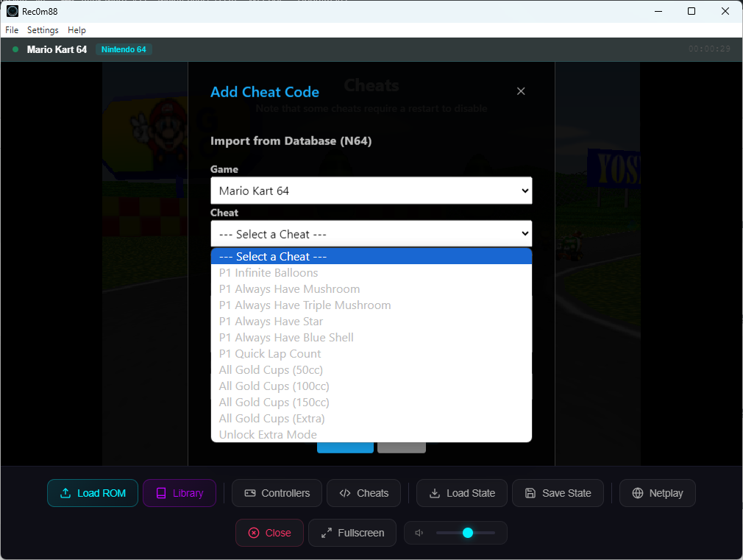Click the Cheats code brackets icon
Image resolution: width=743 pixels, height=560 pixels.
345,493
